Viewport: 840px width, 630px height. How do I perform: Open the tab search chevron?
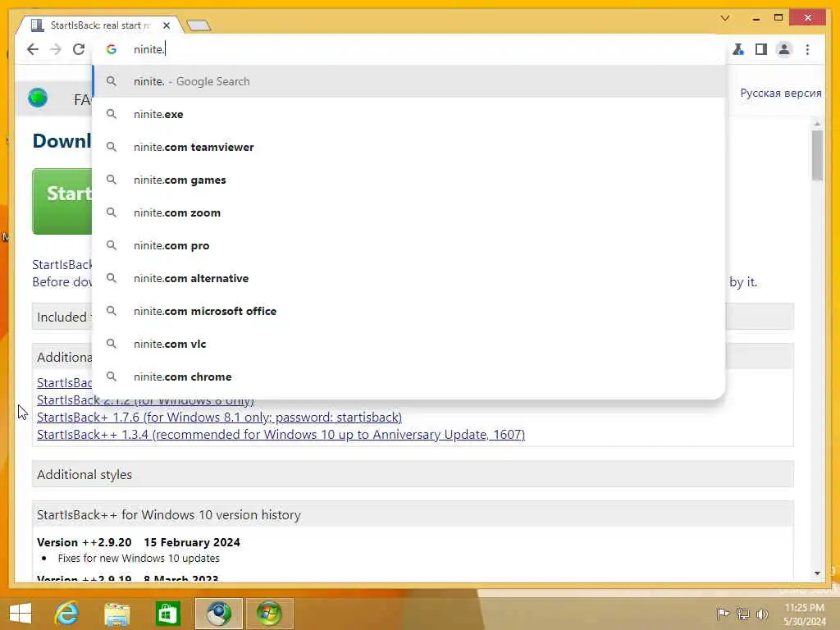point(725,18)
